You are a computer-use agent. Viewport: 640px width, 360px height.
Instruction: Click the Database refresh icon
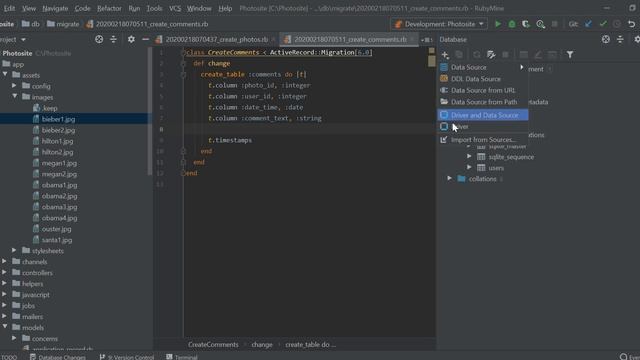pyautogui.click(x=476, y=55)
